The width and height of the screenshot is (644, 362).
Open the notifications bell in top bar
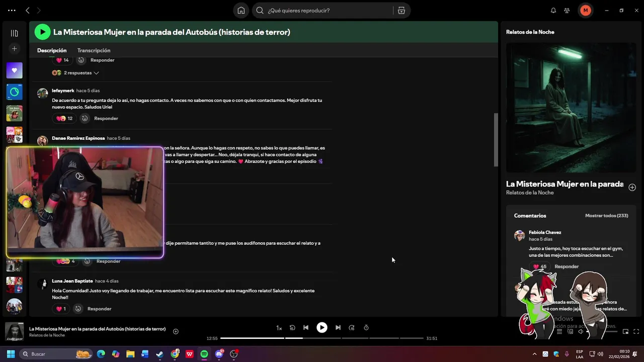click(553, 10)
